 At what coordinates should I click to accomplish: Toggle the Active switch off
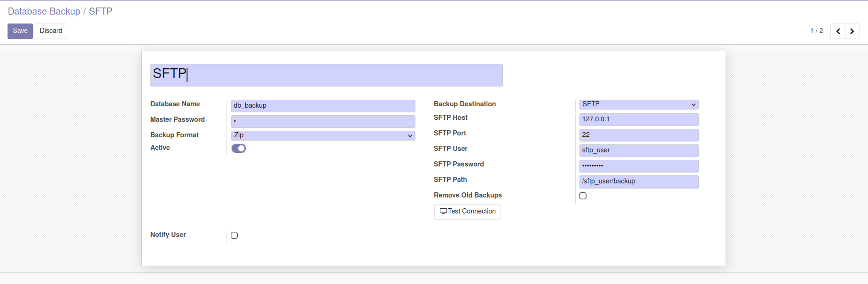(239, 149)
